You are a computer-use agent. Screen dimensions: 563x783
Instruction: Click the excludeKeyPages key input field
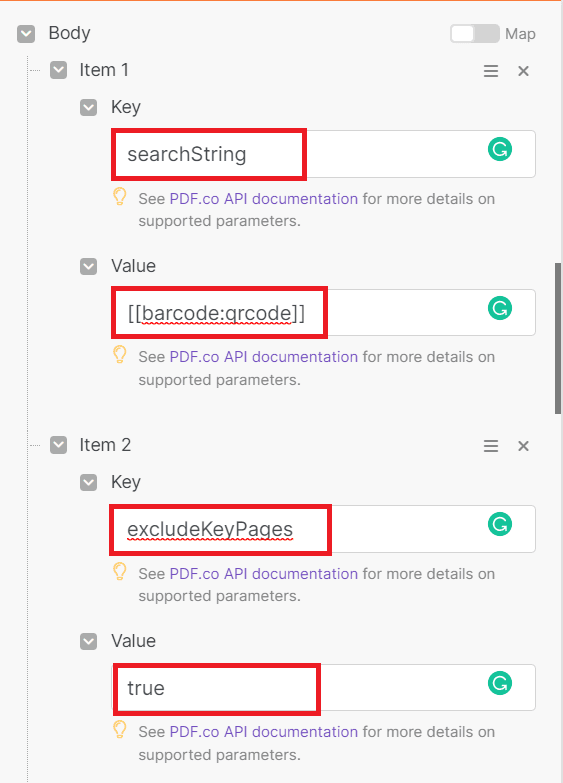tap(323, 529)
